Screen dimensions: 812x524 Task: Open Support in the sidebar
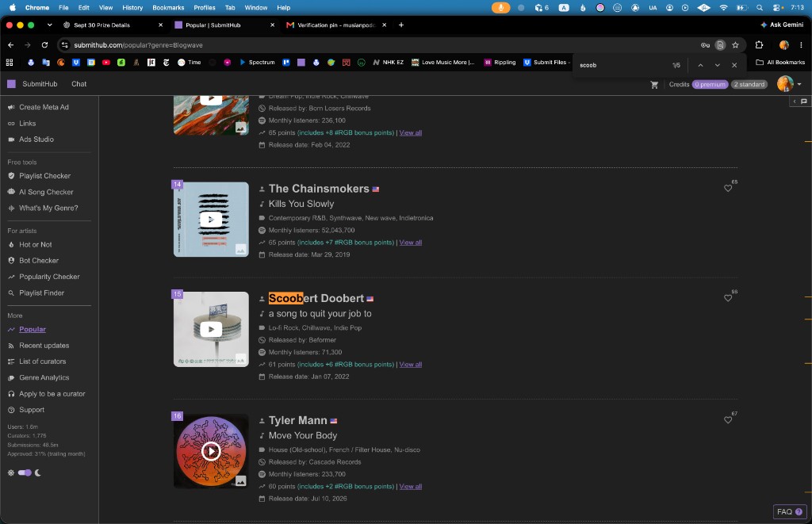[x=31, y=410]
